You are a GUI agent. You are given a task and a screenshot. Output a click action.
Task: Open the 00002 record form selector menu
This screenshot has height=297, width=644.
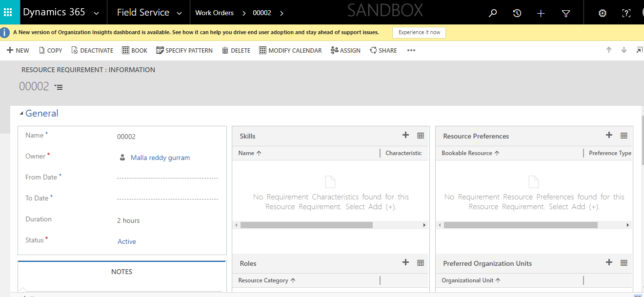(59, 87)
